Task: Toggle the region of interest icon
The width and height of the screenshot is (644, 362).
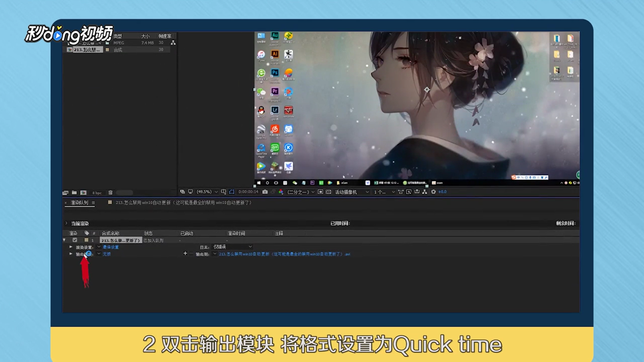Action: (x=320, y=192)
